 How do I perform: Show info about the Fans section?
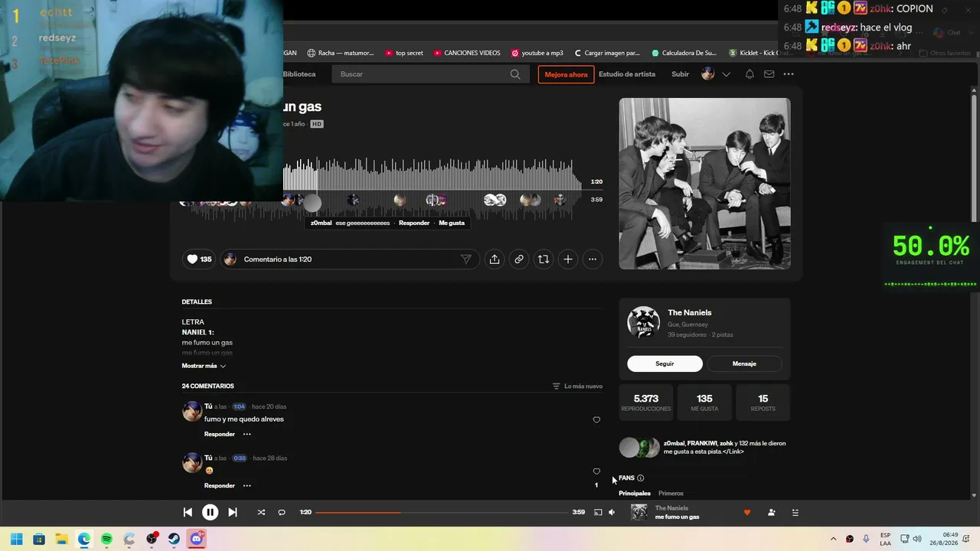pos(641,478)
